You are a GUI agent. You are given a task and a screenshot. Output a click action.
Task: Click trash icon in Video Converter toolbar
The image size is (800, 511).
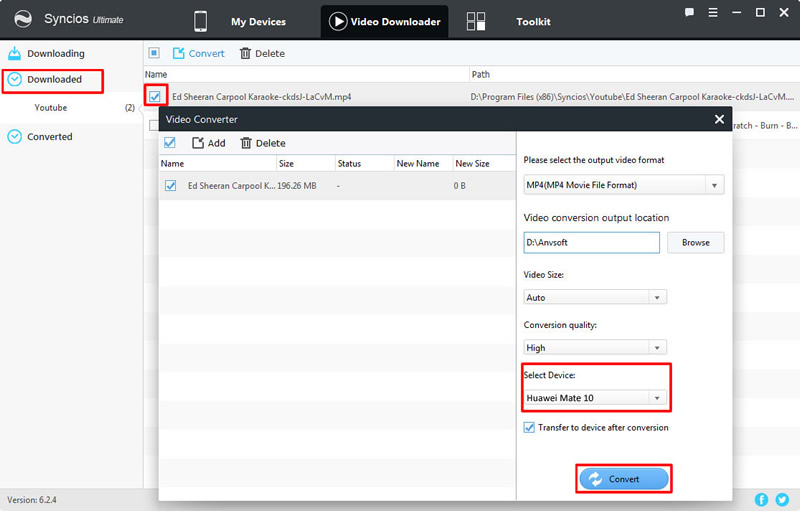pyautogui.click(x=246, y=143)
